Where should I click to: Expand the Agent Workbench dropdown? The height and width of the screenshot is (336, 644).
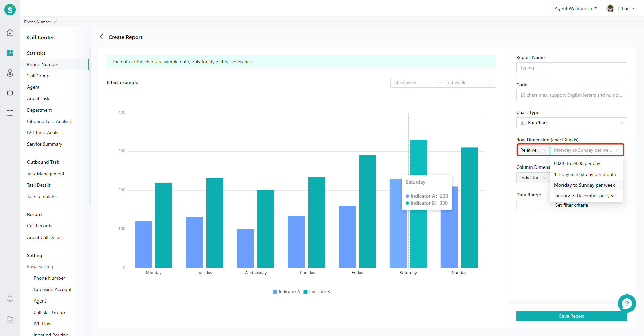pos(576,8)
